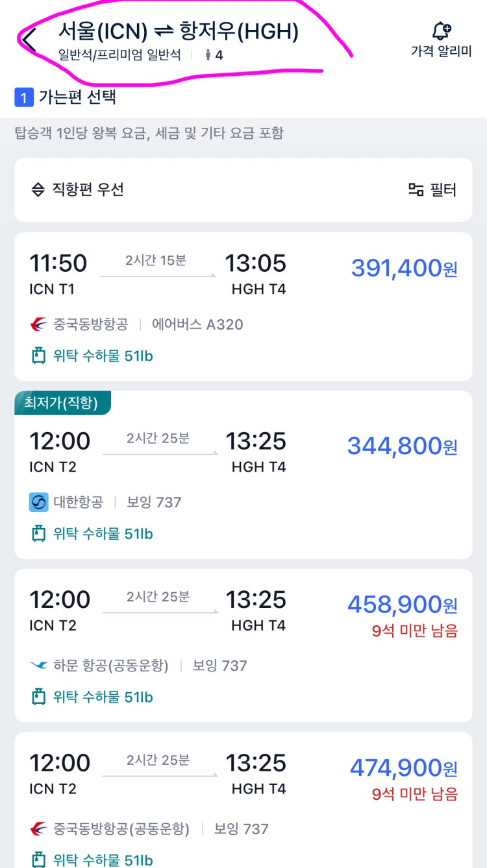Tap the 직항편 우선 sort arrows icon
This screenshot has width=487, height=868.
click(38, 189)
